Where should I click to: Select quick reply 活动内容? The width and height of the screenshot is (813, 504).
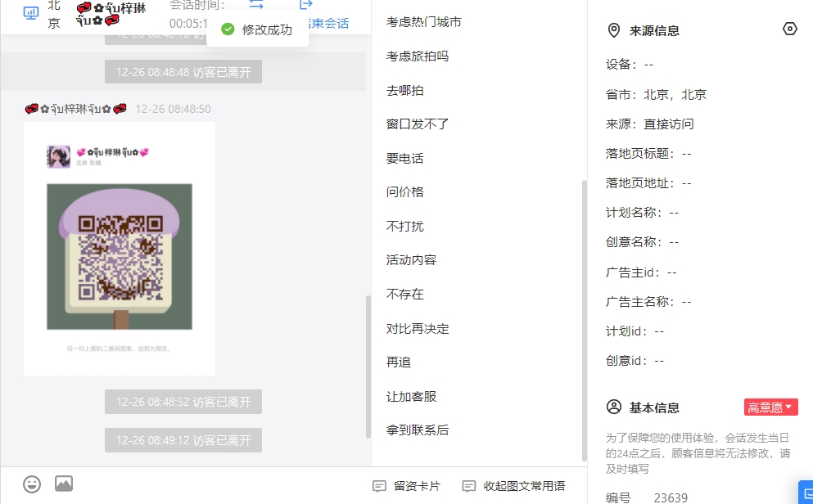[x=411, y=260]
